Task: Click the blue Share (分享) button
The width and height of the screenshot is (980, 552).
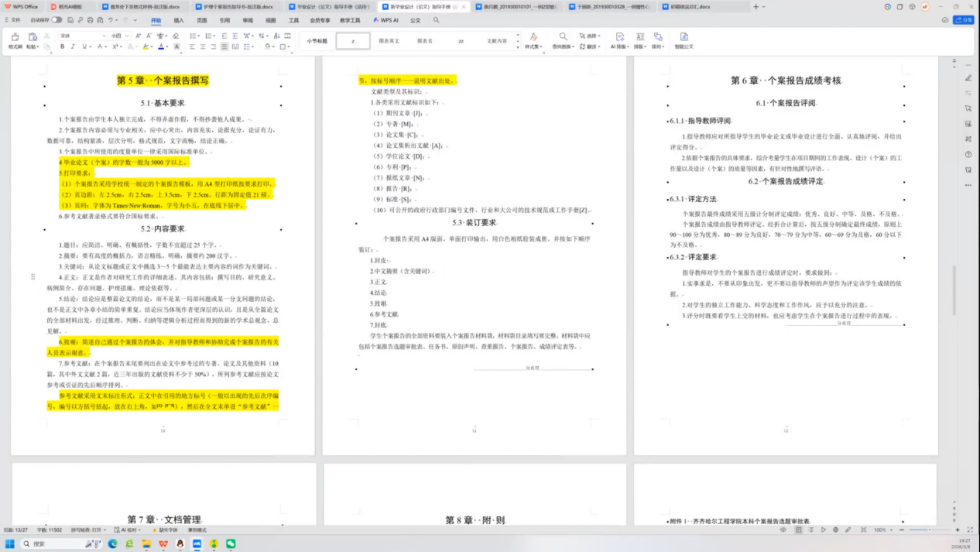Action: (x=963, y=20)
